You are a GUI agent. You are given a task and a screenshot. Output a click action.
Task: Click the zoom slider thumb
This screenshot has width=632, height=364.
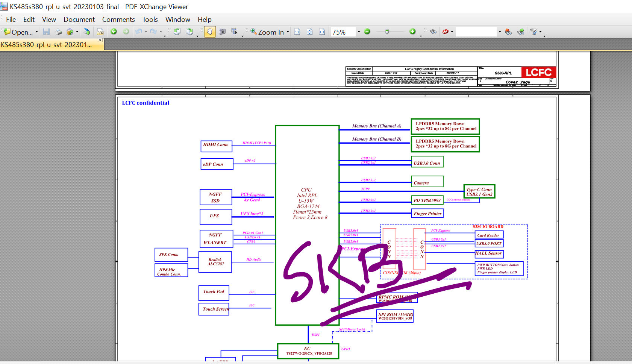point(387,32)
